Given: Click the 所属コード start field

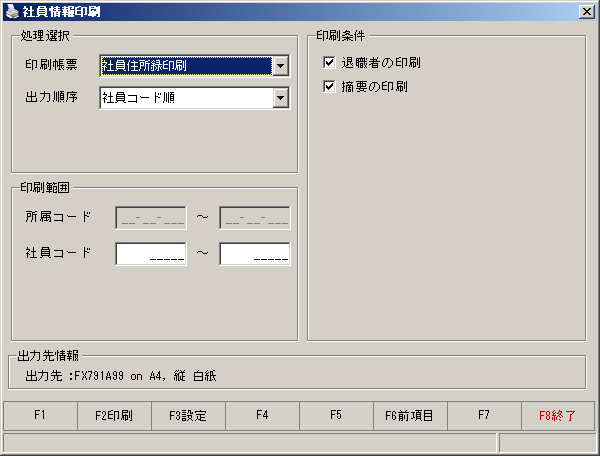Looking at the screenshot, I should click(151, 218).
